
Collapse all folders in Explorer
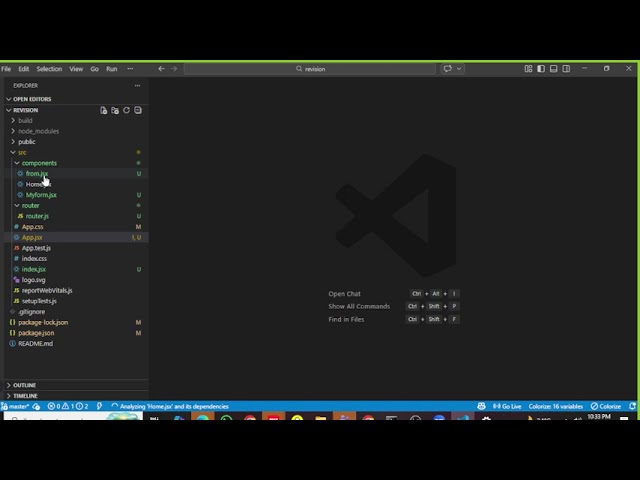138,110
